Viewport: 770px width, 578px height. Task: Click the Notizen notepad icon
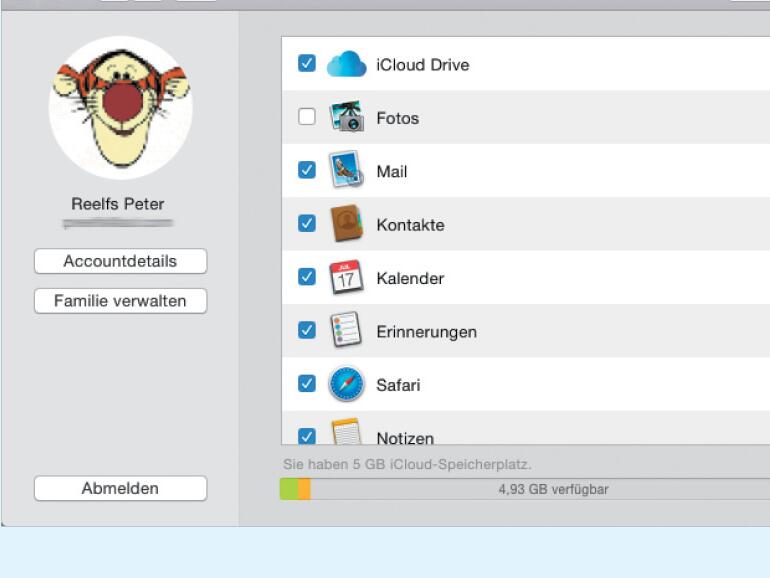[346, 431]
